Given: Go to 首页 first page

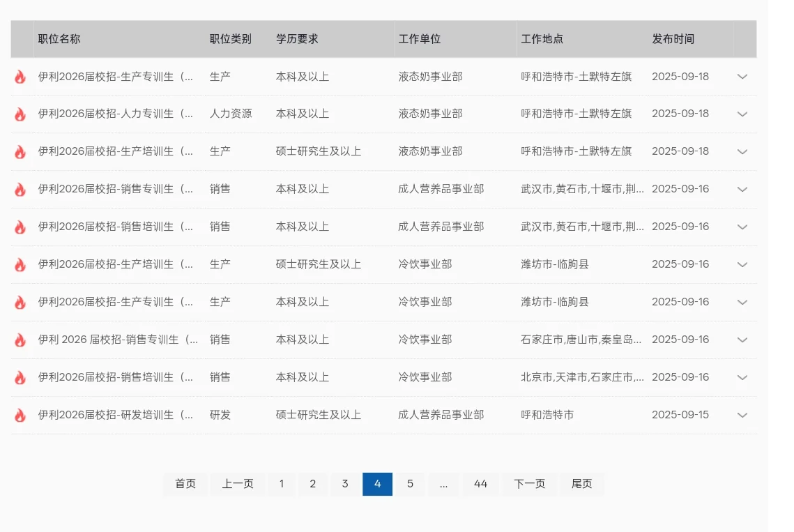Looking at the screenshot, I should point(185,484).
